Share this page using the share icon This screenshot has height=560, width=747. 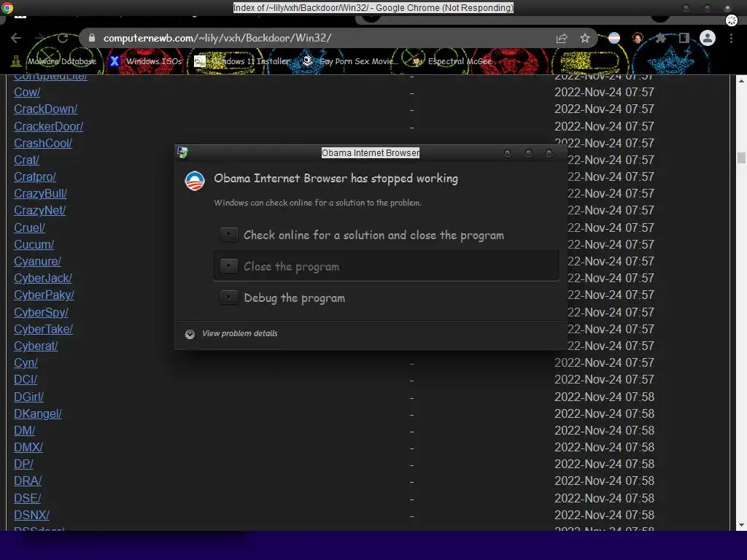tap(562, 38)
